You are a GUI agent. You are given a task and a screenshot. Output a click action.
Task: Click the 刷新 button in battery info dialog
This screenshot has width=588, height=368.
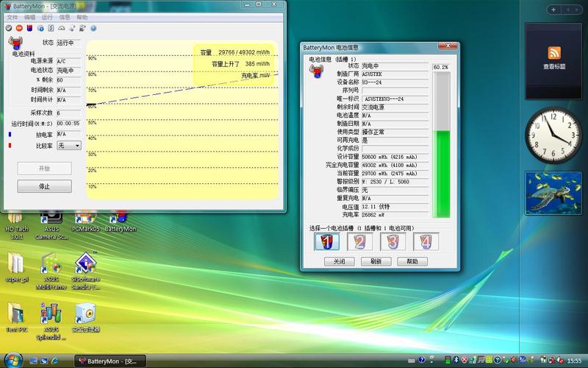tap(376, 261)
